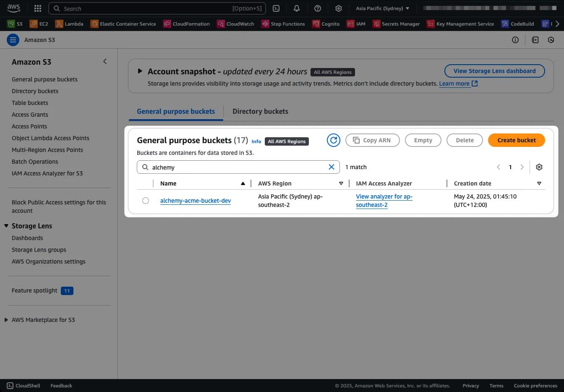Click the Copy ARN button
Screen dimensions: 564x392
click(372, 140)
